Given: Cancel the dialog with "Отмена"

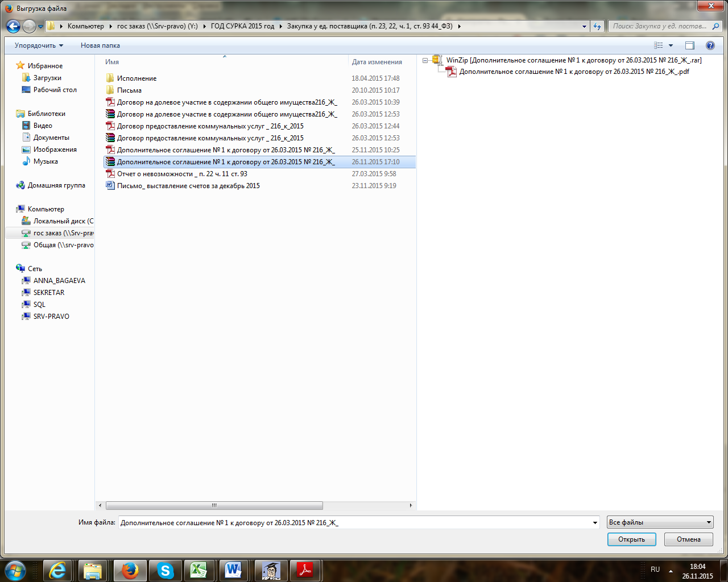Looking at the screenshot, I should coord(689,539).
